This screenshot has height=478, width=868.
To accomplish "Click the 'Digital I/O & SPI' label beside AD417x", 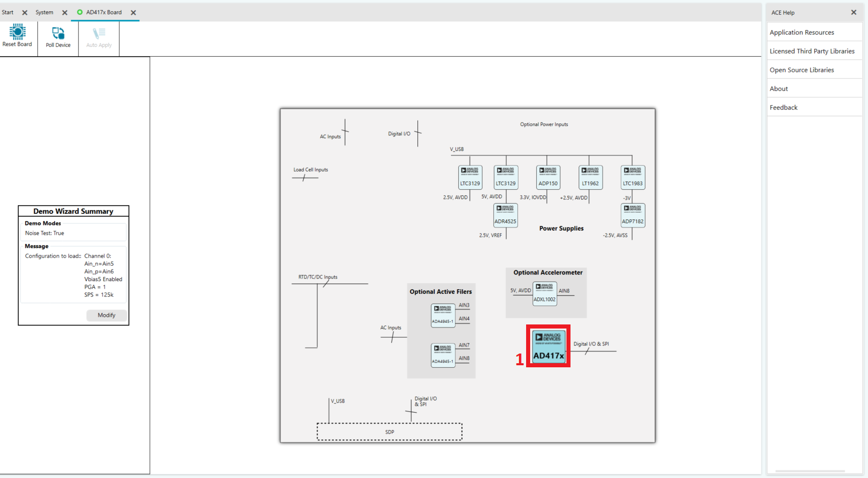I will tap(591, 344).
